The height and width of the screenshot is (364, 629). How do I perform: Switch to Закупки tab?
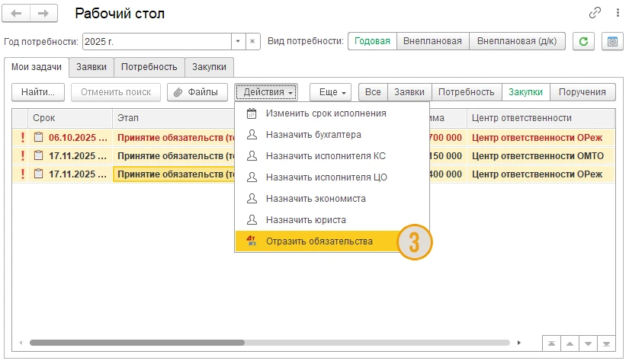[x=209, y=67]
